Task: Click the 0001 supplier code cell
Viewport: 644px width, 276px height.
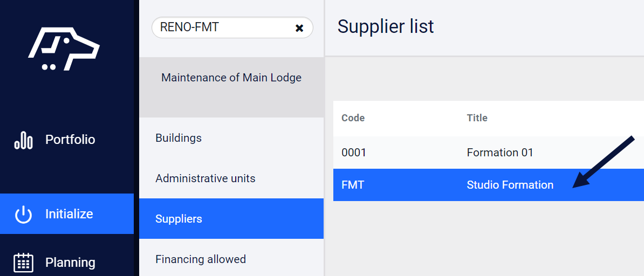Action: click(354, 153)
